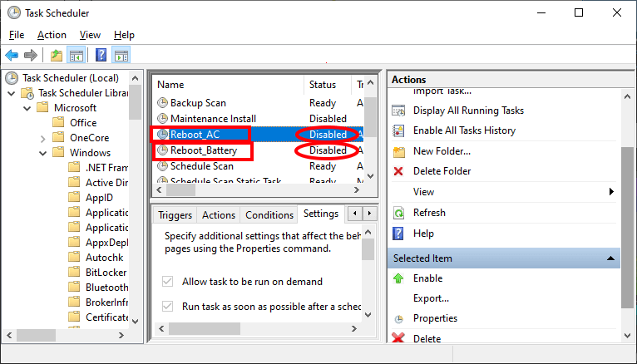Expand the OneCore folder node
Screen dimensions: 637x364
43,139
